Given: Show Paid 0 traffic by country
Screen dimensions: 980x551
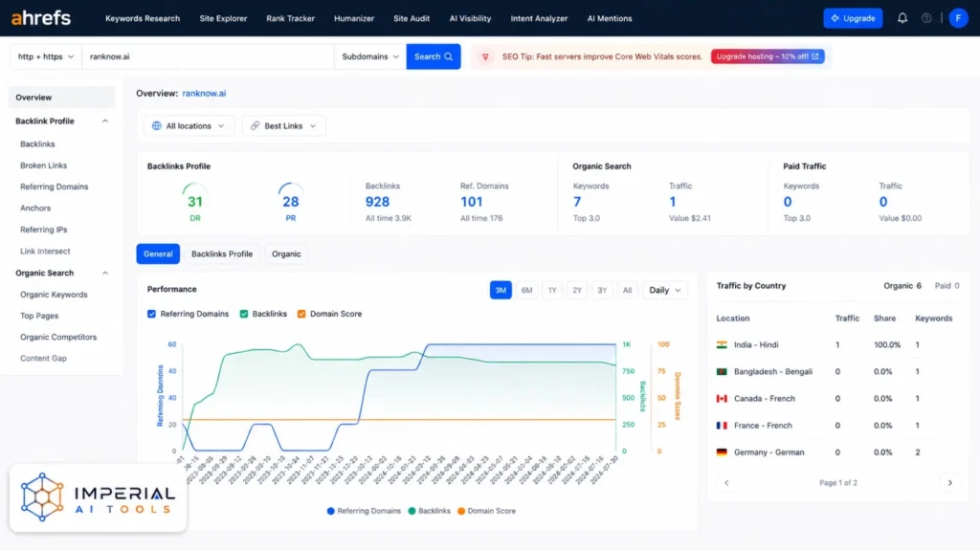Looking at the screenshot, I should coord(947,285).
